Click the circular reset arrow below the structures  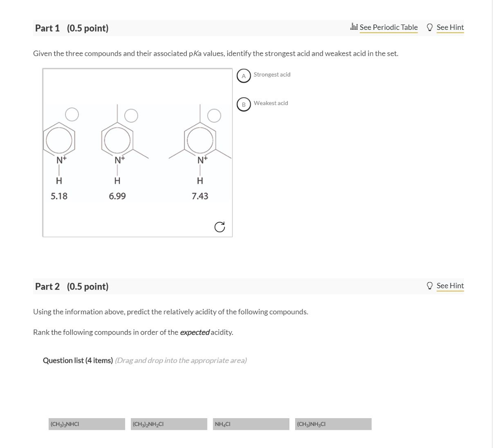coord(220,227)
